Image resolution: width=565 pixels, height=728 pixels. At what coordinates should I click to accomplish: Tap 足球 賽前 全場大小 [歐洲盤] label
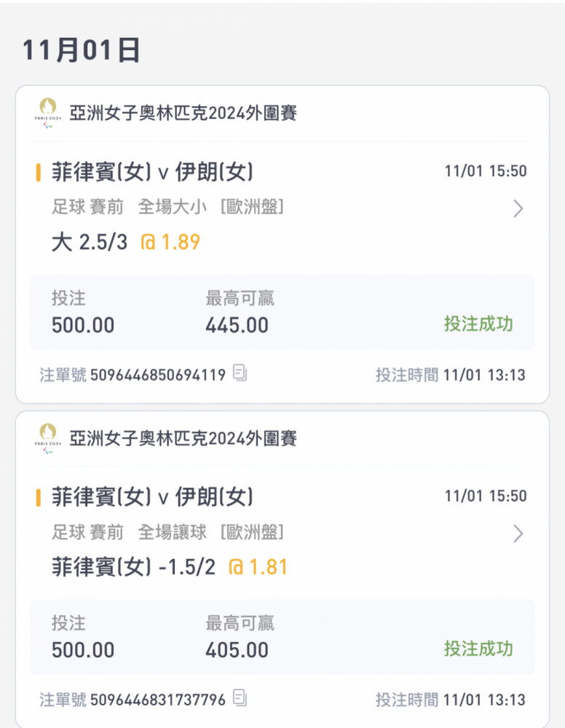click(167, 207)
